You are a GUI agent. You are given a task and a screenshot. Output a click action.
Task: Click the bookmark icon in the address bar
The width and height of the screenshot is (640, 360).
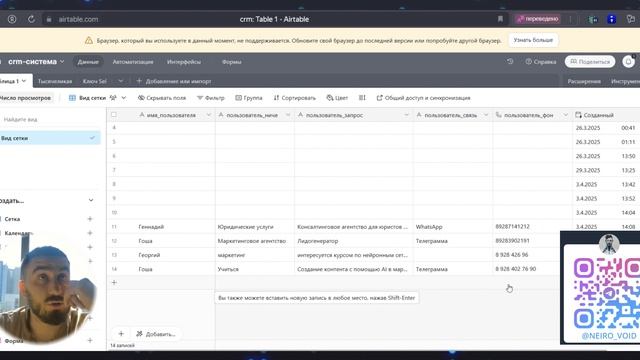(500, 19)
